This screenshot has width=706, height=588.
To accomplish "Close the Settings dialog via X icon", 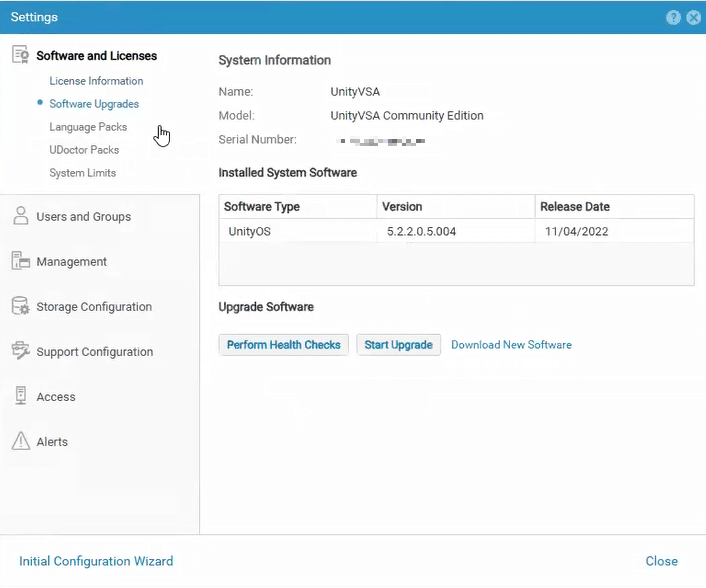I will pyautogui.click(x=693, y=18).
